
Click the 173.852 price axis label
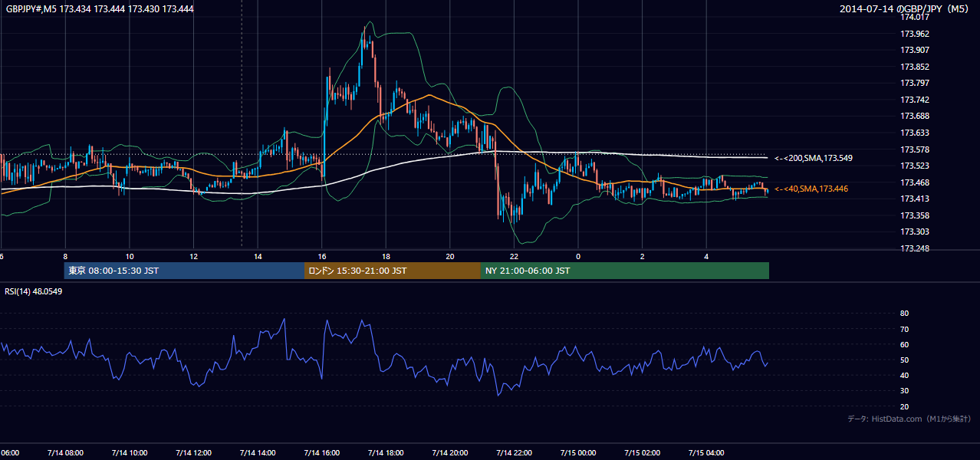pos(914,67)
